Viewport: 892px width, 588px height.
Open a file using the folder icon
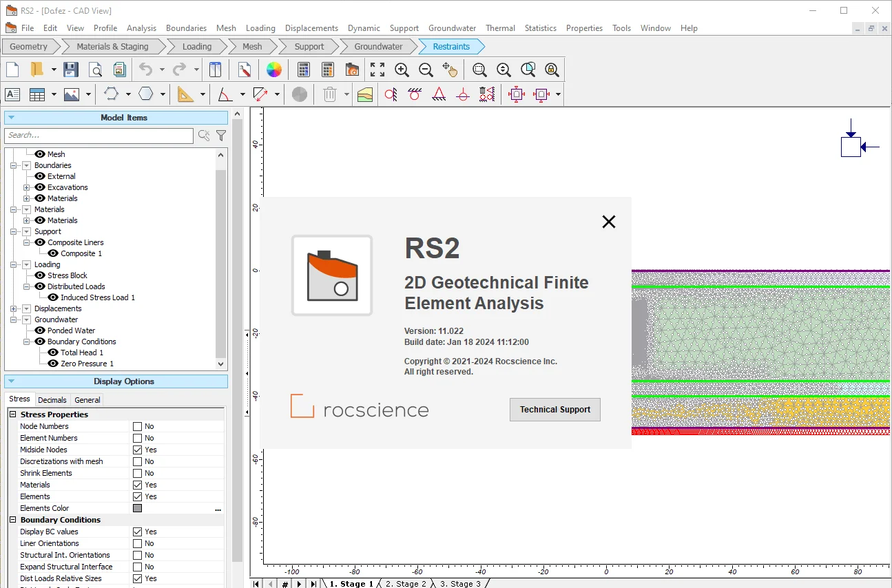tap(37, 70)
